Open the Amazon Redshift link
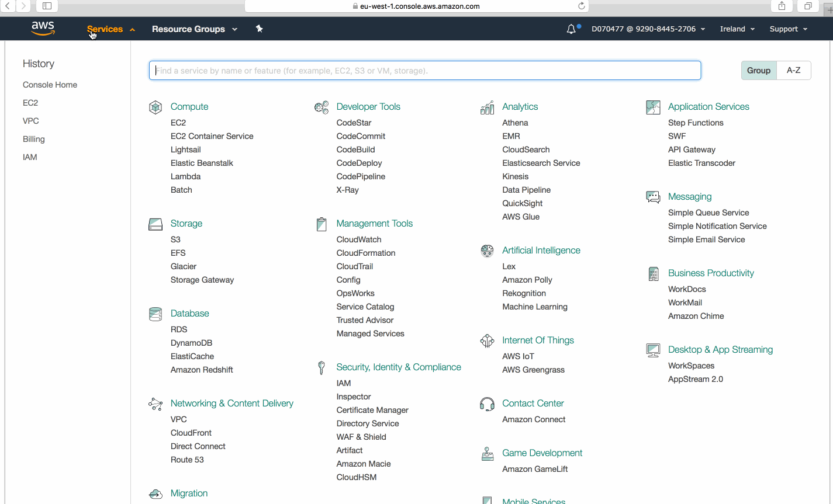Viewport: 833px width, 504px height. pyautogui.click(x=202, y=370)
